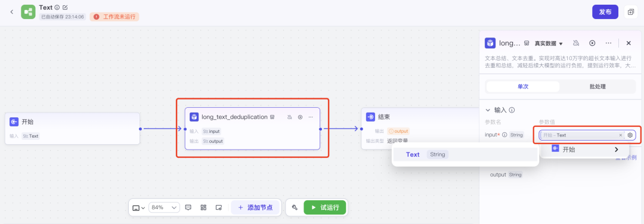
Task: Select the Text input tag in 开始 node
Action: coord(31,136)
